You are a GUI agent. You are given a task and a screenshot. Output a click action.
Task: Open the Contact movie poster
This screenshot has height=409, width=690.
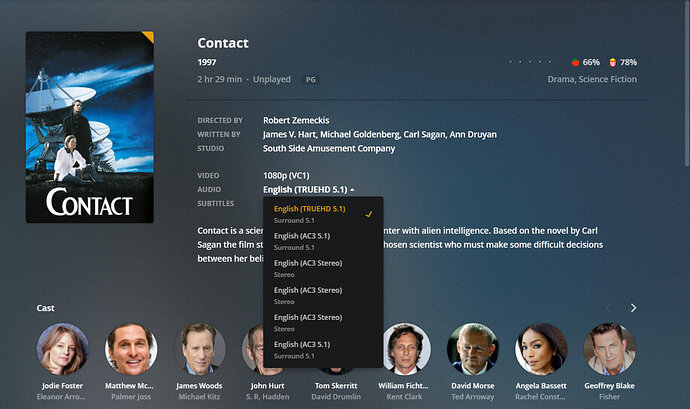click(90, 127)
